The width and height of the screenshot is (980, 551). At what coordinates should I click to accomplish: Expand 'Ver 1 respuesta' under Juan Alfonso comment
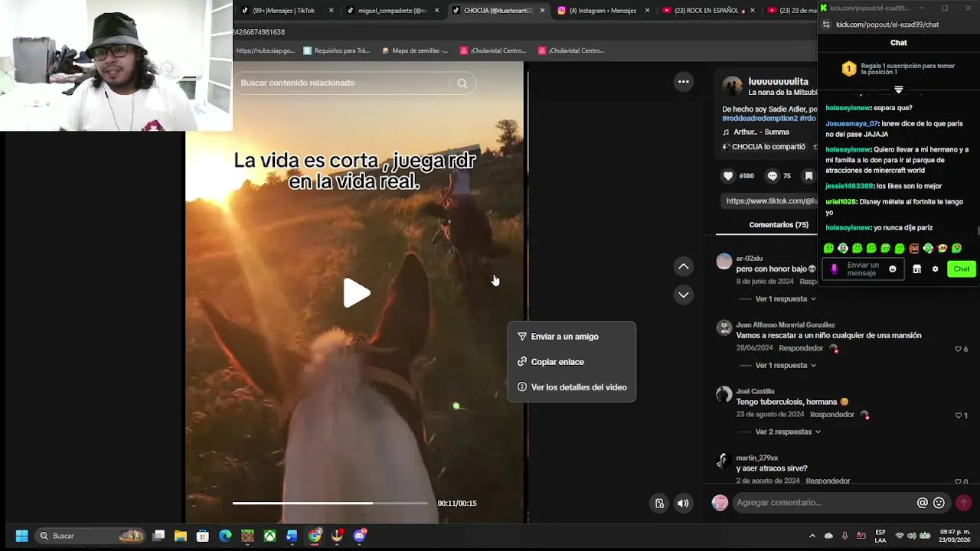[x=785, y=365]
